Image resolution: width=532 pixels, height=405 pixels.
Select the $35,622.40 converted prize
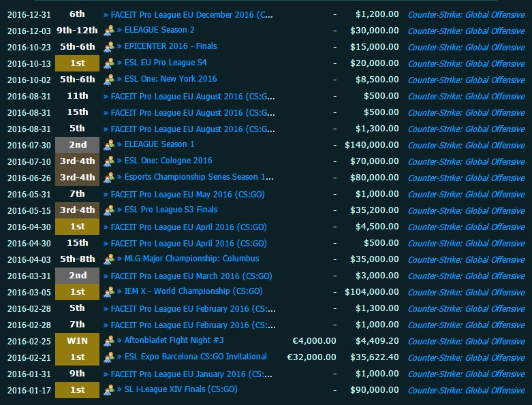pos(375,357)
